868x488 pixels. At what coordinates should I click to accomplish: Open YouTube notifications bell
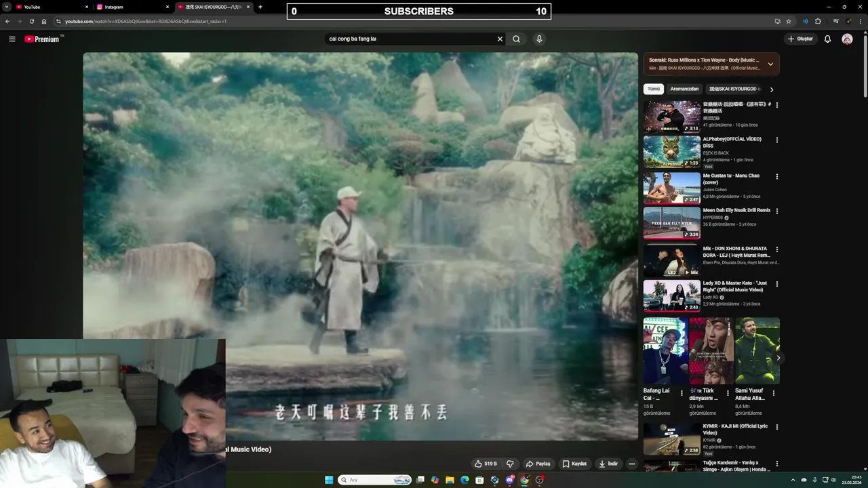pyautogui.click(x=827, y=39)
